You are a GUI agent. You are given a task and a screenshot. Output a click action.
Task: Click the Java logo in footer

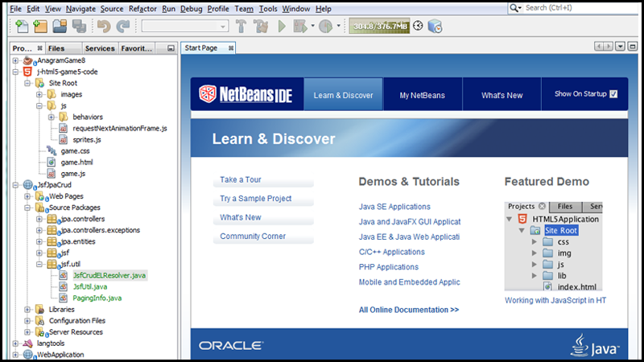pyautogui.click(x=595, y=345)
